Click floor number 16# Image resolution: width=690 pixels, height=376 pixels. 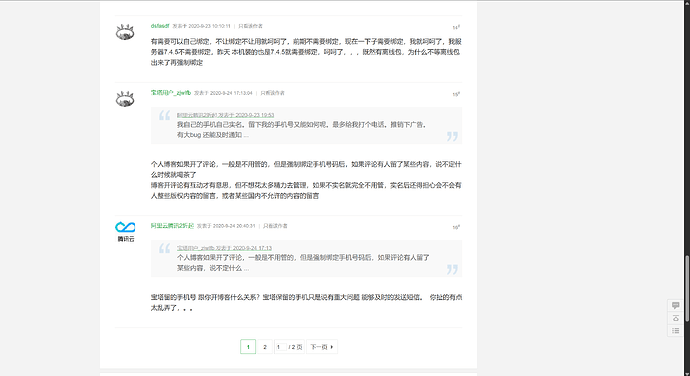[456, 227]
